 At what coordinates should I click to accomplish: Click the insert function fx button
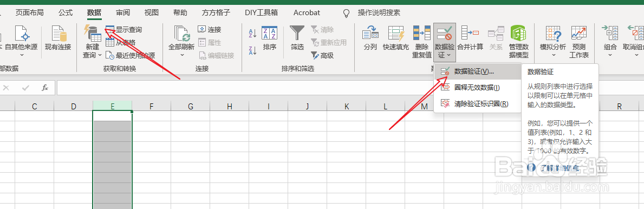45,88
